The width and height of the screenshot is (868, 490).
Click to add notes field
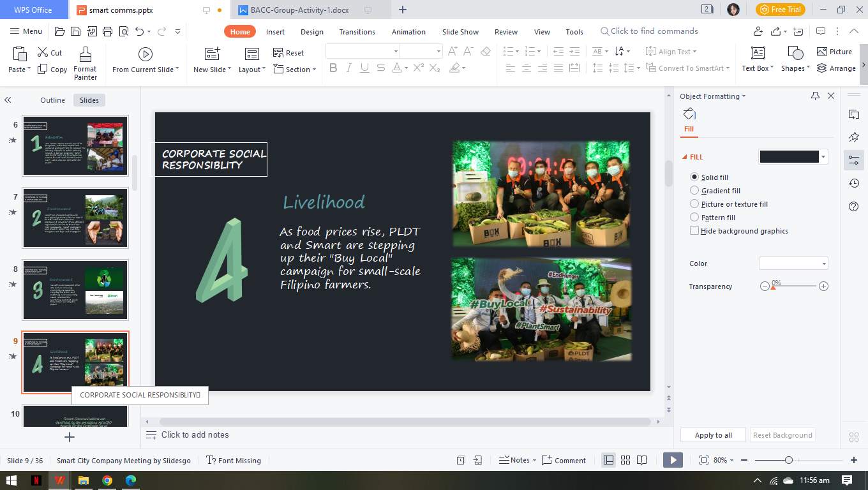(x=195, y=434)
